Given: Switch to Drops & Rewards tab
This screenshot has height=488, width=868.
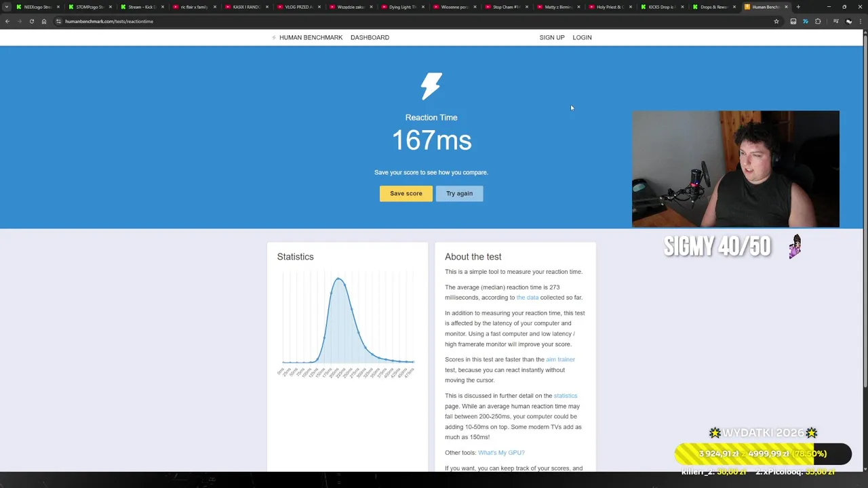Looking at the screenshot, I should (x=713, y=7).
